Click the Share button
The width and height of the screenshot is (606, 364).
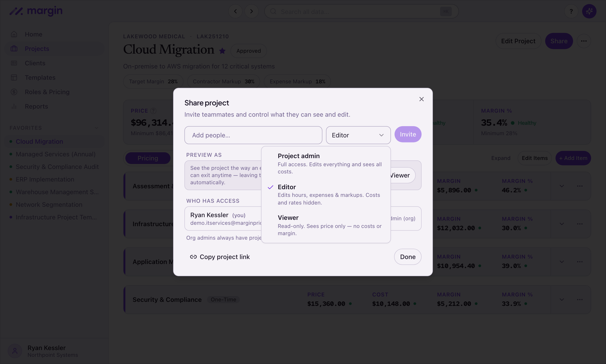coord(559,41)
